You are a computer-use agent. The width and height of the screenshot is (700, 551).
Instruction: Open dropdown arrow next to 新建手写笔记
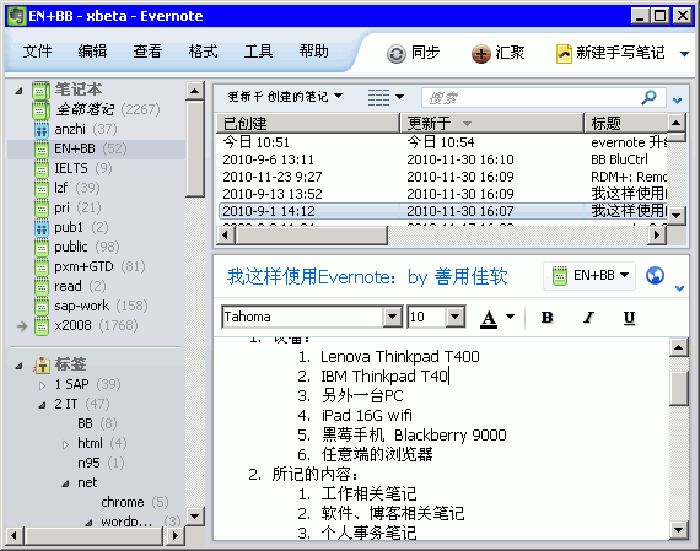point(684,54)
